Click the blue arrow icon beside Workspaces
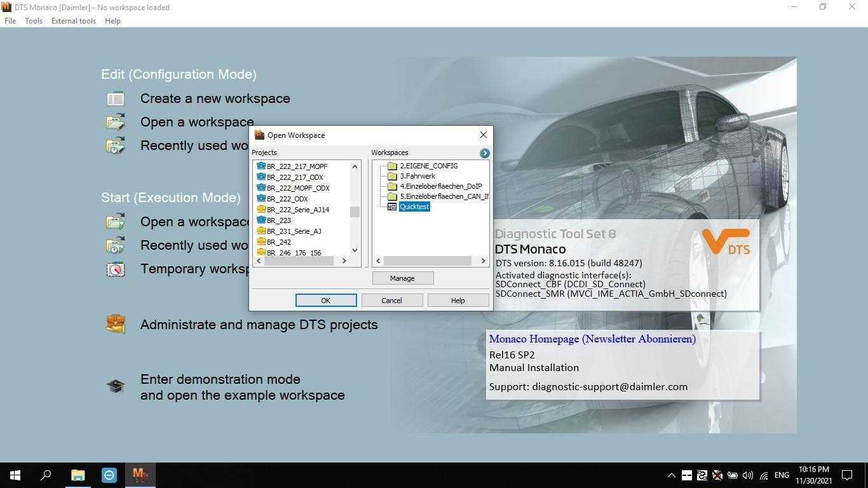The height and width of the screenshot is (488, 868). [x=485, y=153]
